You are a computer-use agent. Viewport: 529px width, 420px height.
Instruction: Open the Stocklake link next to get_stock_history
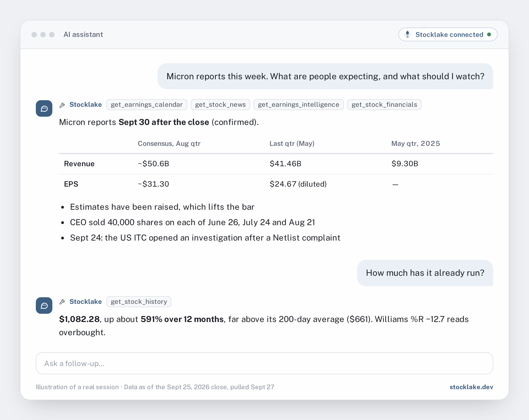(x=86, y=302)
